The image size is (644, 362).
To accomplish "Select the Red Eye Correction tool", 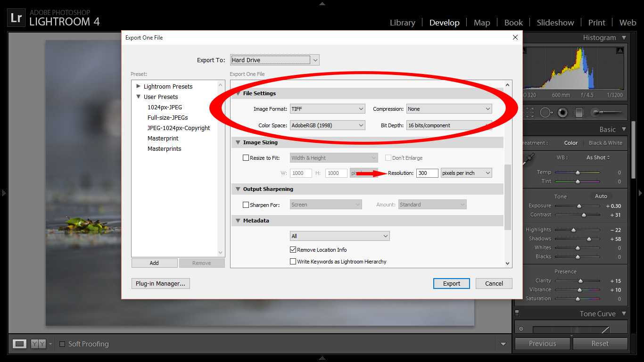I will [562, 112].
